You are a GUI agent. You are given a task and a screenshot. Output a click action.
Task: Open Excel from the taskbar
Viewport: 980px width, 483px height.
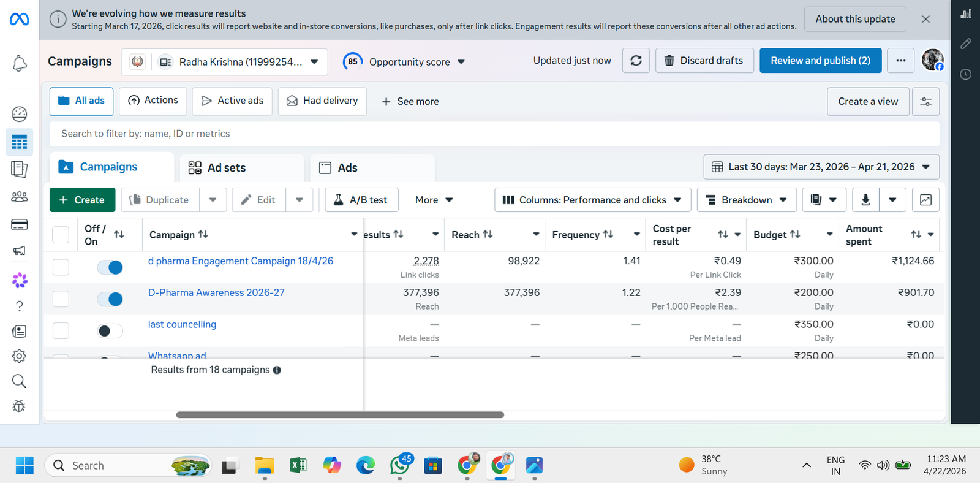pyautogui.click(x=298, y=465)
